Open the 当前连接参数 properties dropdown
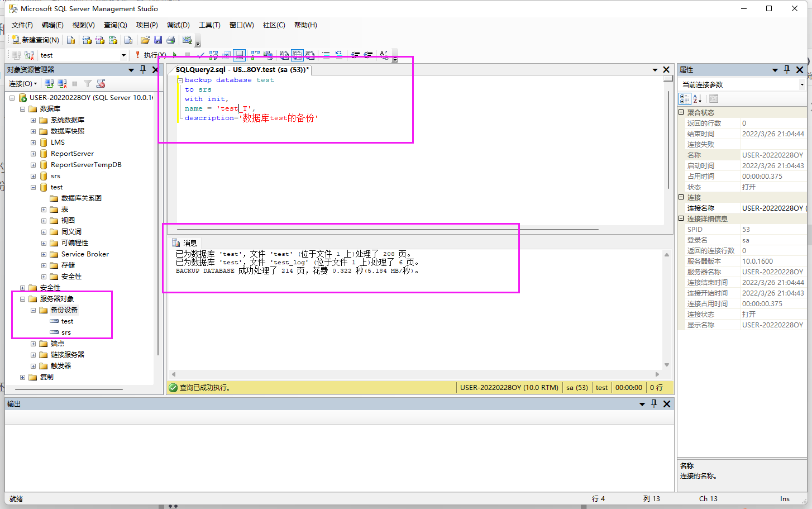Screen dimensions: 812x509 (x=802, y=85)
